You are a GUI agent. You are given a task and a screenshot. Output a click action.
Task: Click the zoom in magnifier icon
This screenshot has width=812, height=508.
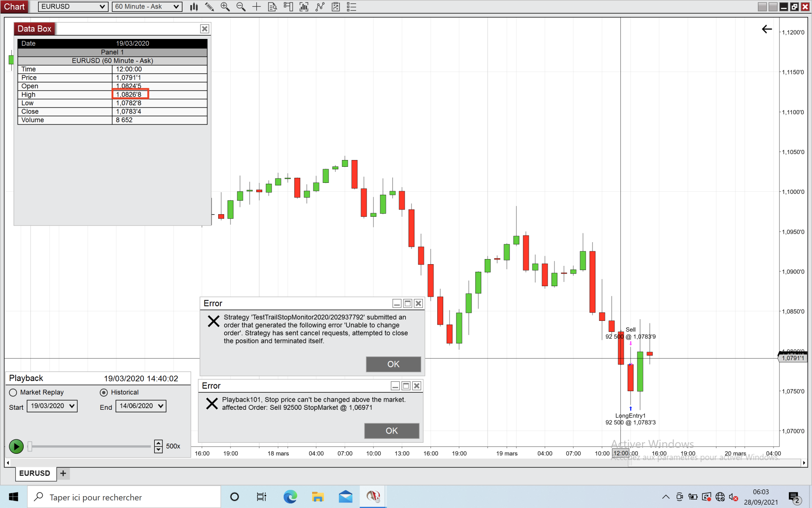(225, 7)
